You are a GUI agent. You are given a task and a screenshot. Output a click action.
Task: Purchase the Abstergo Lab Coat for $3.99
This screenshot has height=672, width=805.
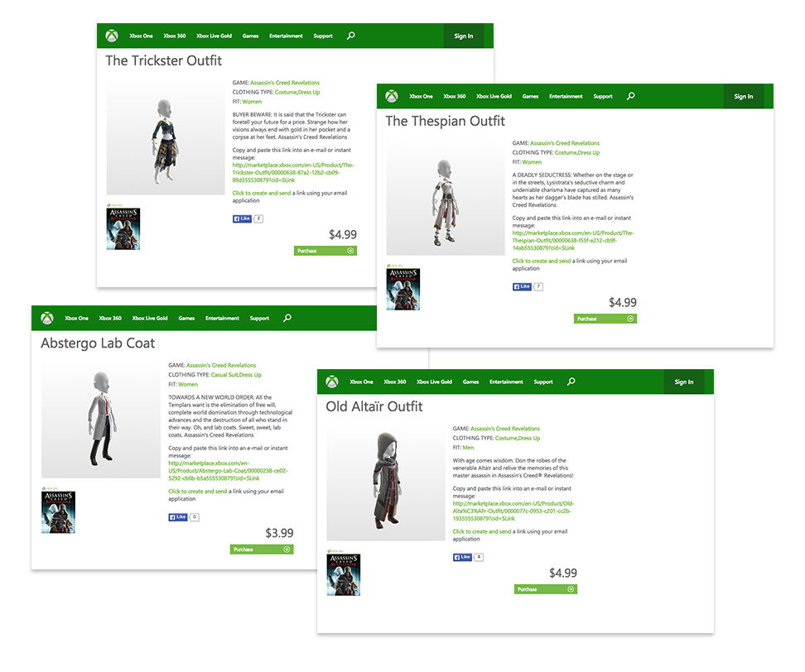click(262, 550)
